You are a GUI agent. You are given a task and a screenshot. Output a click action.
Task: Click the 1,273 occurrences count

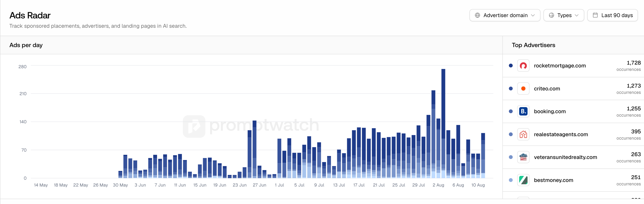point(634,85)
